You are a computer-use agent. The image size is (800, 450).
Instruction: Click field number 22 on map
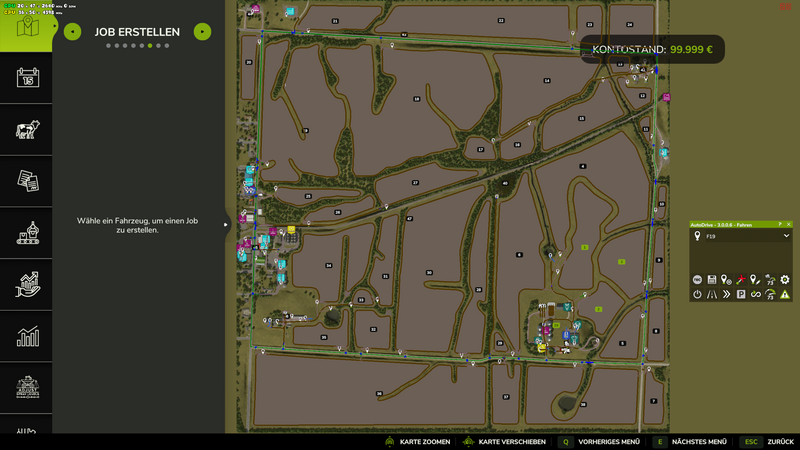(x=501, y=21)
